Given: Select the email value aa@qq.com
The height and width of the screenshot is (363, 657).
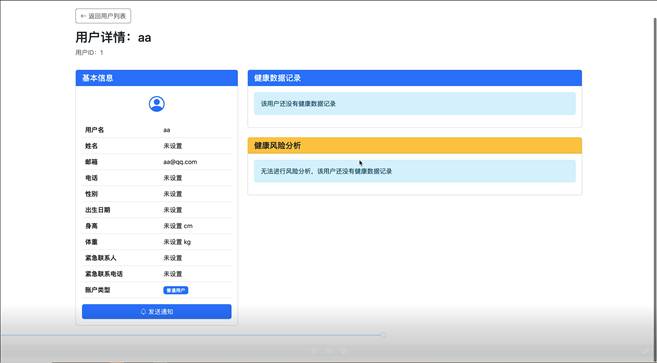Looking at the screenshot, I should coord(180,162).
